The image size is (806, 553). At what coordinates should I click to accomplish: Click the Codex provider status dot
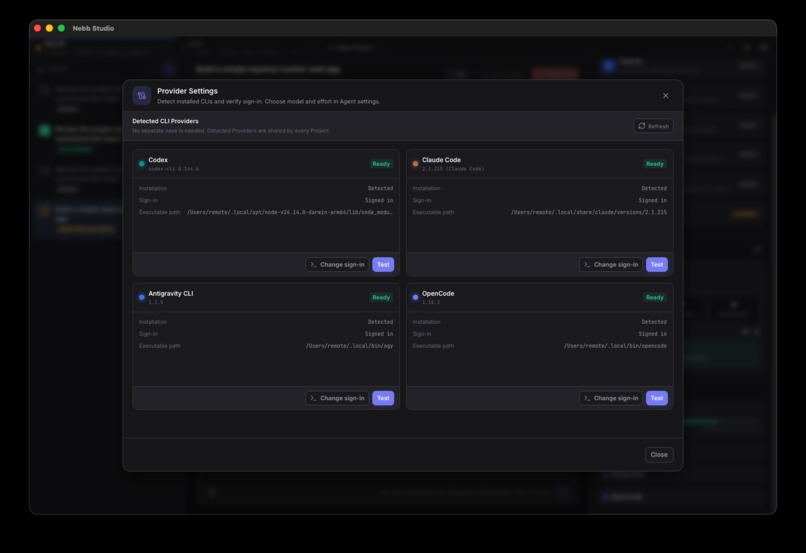(x=141, y=164)
